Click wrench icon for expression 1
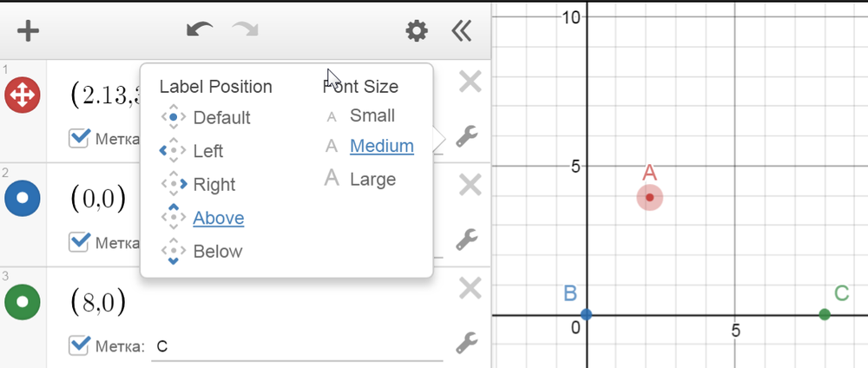This screenshot has width=868, height=368. (x=467, y=136)
